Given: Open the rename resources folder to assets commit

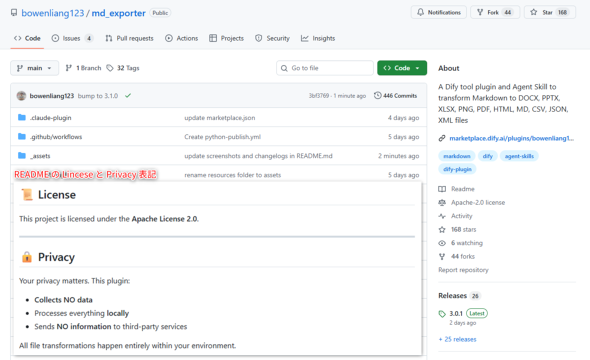Looking at the screenshot, I should pos(233,175).
